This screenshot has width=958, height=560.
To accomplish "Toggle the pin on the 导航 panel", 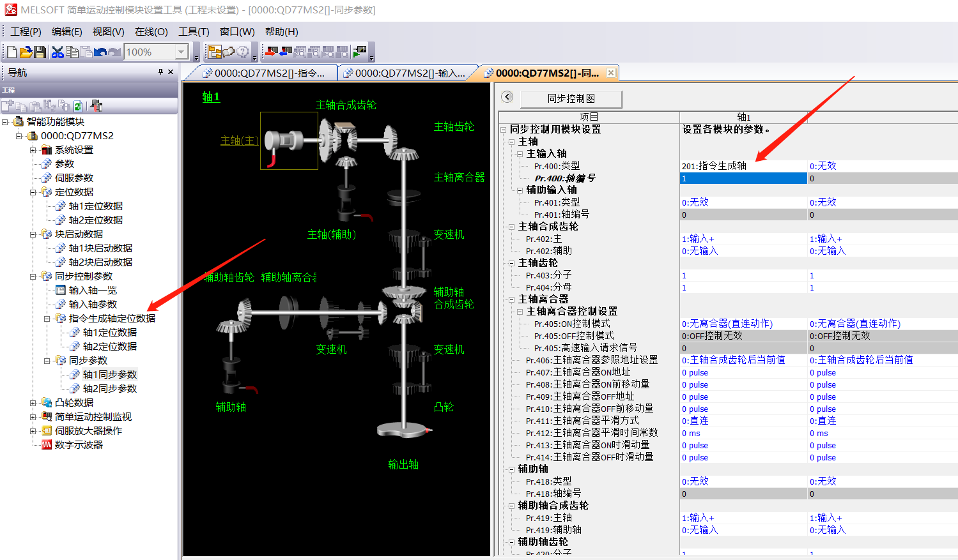I will pos(160,72).
